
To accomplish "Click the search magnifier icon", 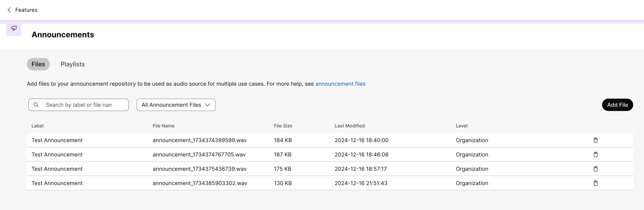I will click(36, 105).
